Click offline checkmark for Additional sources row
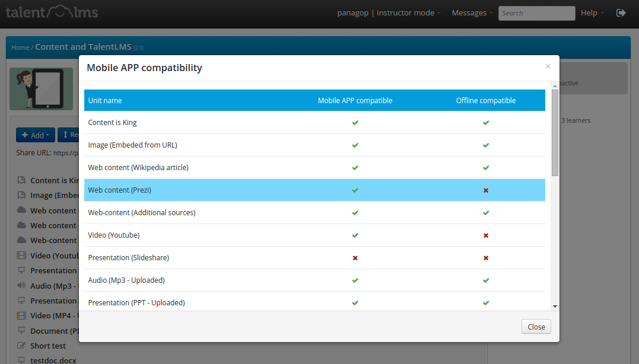 tap(486, 213)
